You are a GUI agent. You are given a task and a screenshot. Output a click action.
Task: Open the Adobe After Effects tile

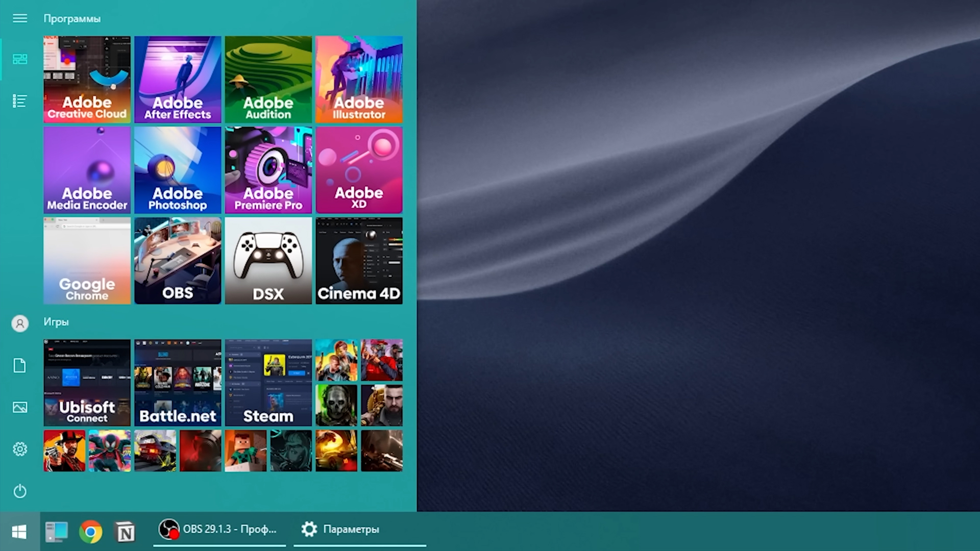coord(178,79)
